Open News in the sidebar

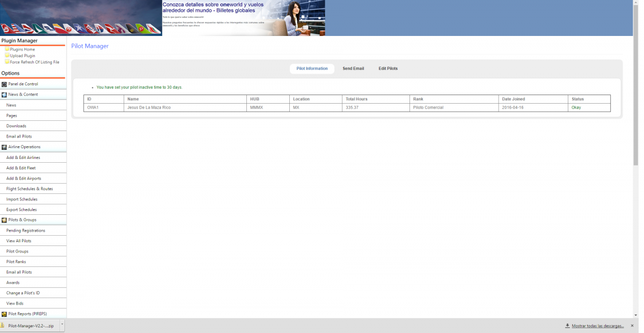click(x=33, y=105)
